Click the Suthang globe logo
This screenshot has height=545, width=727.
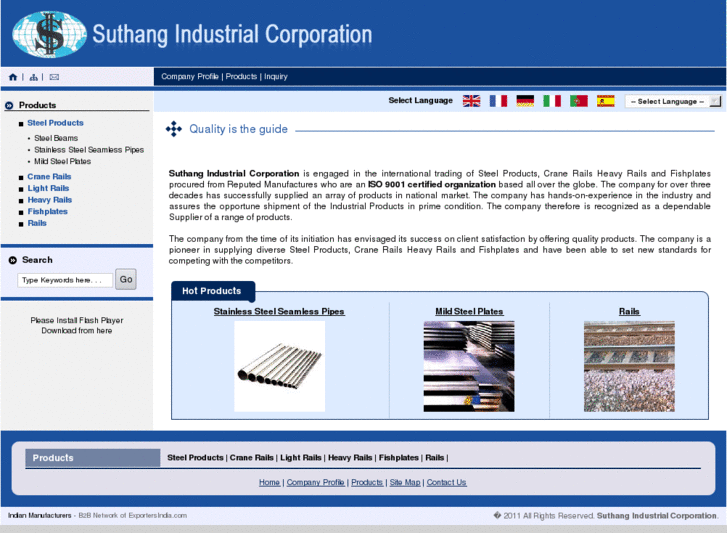pos(50,34)
